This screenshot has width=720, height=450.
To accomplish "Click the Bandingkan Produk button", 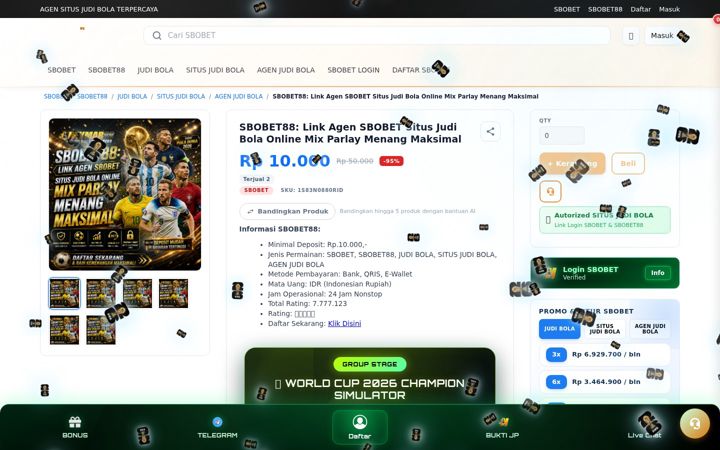I will (x=287, y=211).
